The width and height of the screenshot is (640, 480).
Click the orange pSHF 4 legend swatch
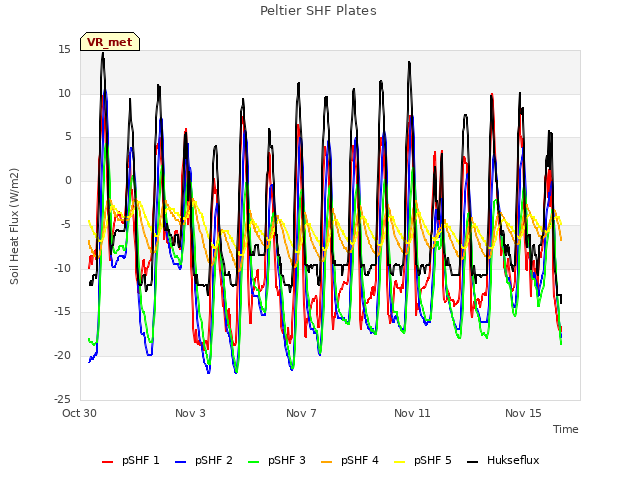[x=327, y=462]
